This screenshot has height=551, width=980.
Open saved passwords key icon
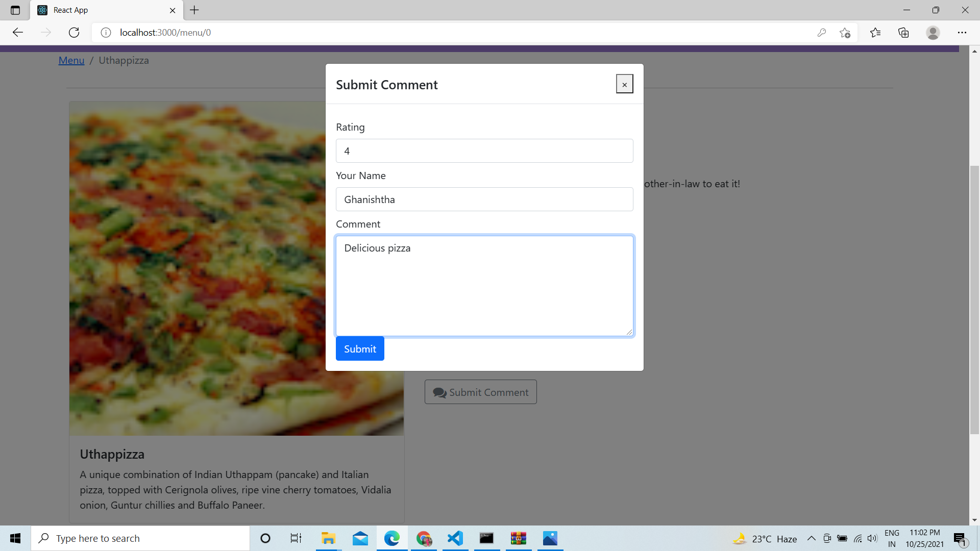pyautogui.click(x=821, y=33)
